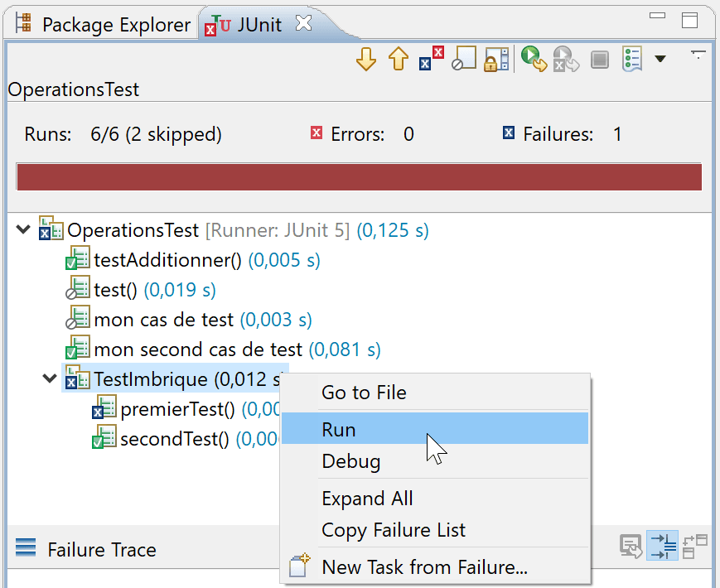Toggle the Filter Stack Trace button
The width and height of the screenshot is (720, 588).
[662, 545]
